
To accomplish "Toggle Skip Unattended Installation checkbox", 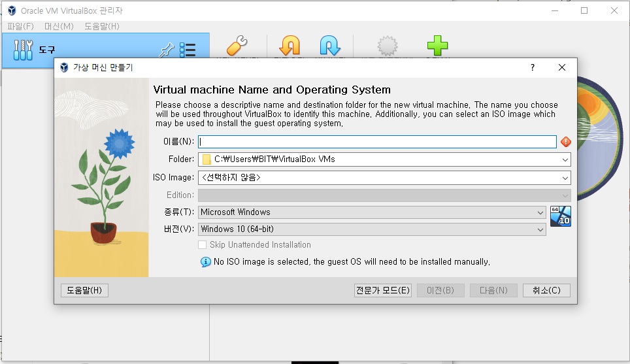I will click(x=203, y=244).
